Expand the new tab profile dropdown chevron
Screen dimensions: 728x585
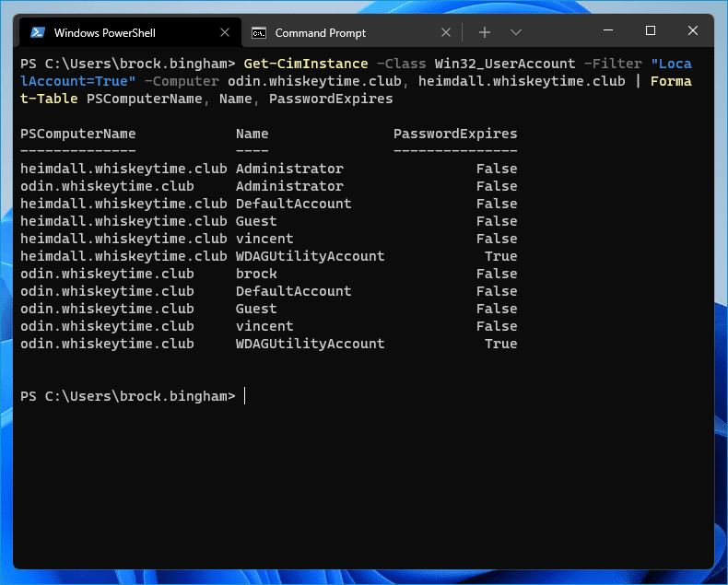pyautogui.click(x=516, y=32)
